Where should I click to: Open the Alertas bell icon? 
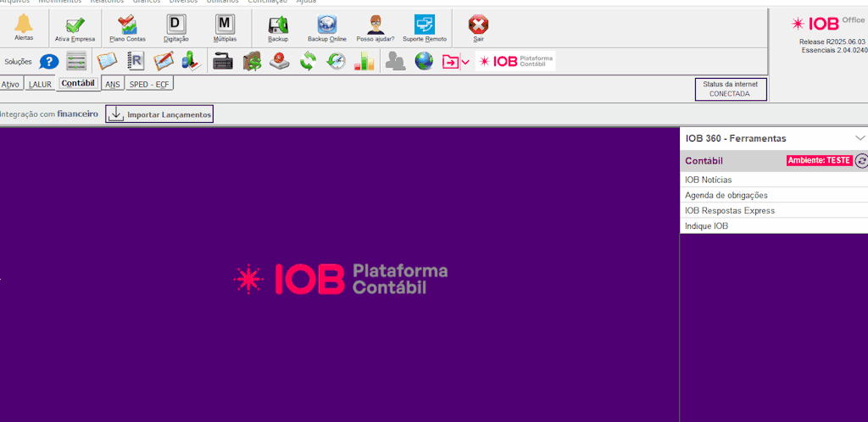tap(24, 27)
